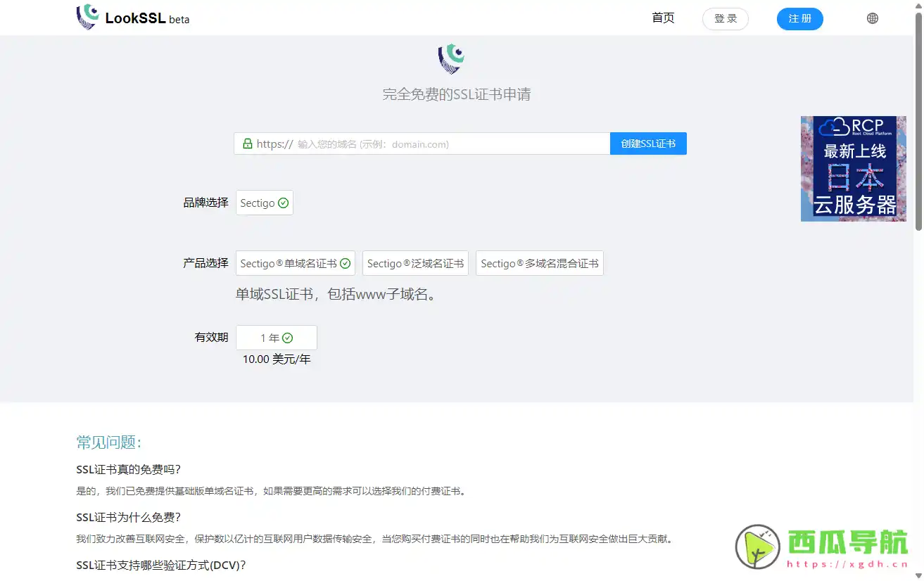Screen dimensions: 924x581
Task: Select the Sectigo®多域名混合证书 product option
Action: [x=539, y=263]
